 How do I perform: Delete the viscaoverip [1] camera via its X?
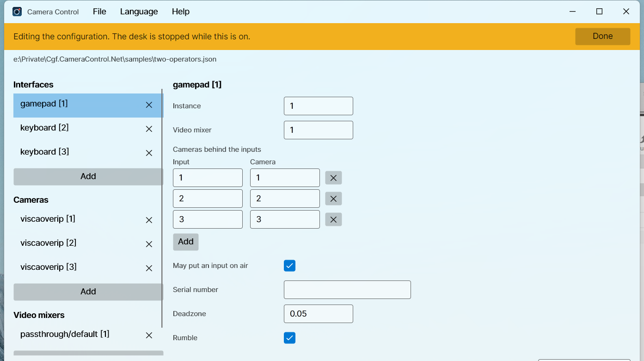coord(149,220)
